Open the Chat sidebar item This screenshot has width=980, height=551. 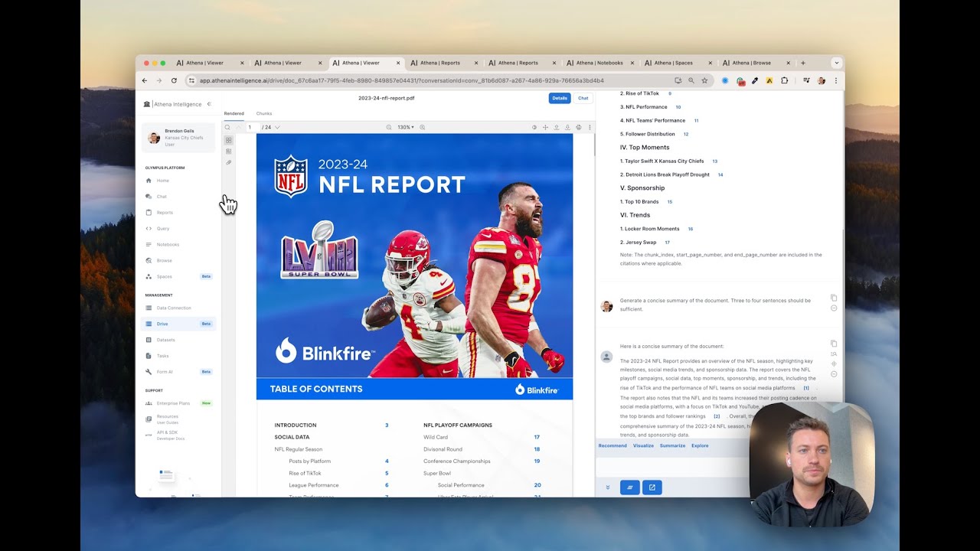point(179,197)
